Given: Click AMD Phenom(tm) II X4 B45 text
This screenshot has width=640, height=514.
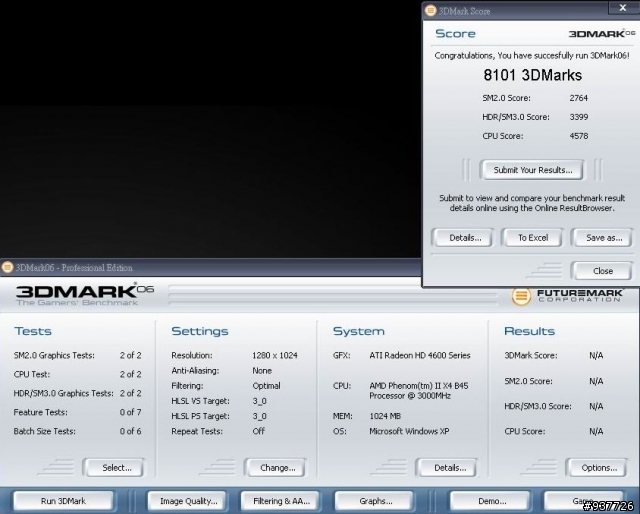Looking at the screenshot, I should pos(419,386).
